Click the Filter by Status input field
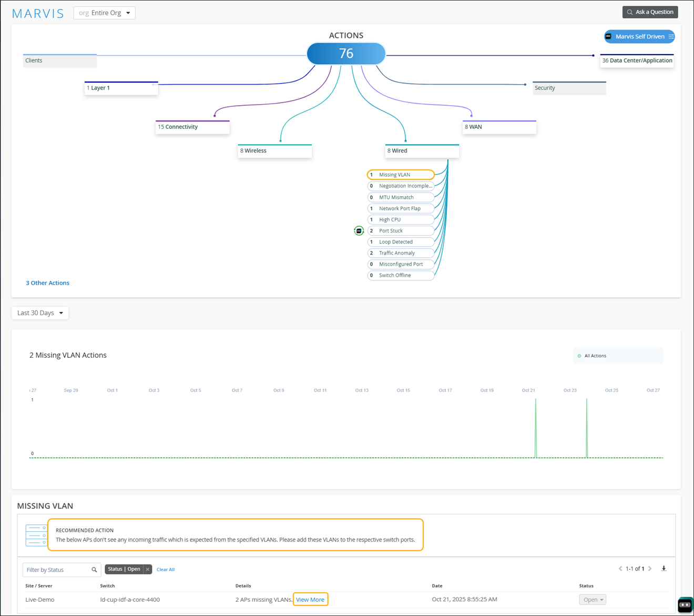 click(62, 570)
